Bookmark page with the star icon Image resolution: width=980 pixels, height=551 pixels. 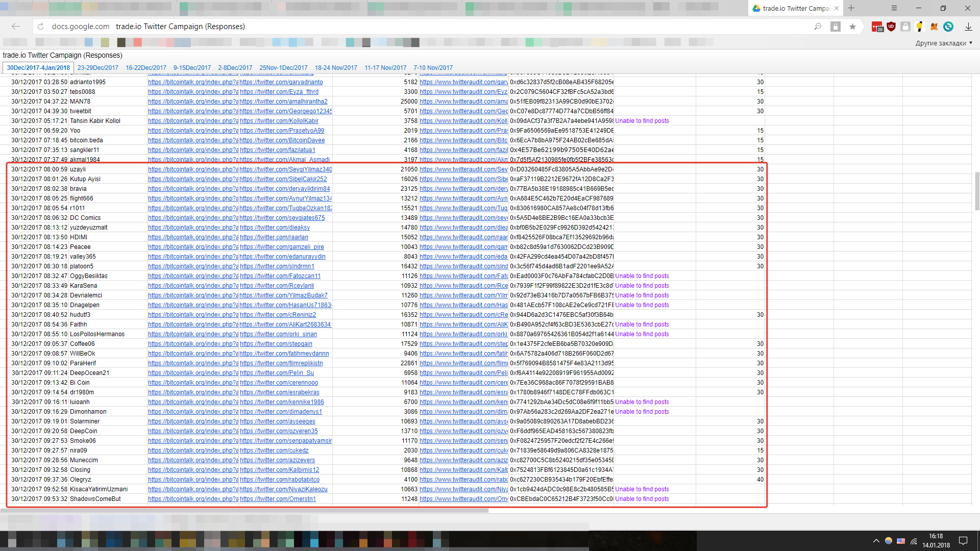tap(852, 27)
